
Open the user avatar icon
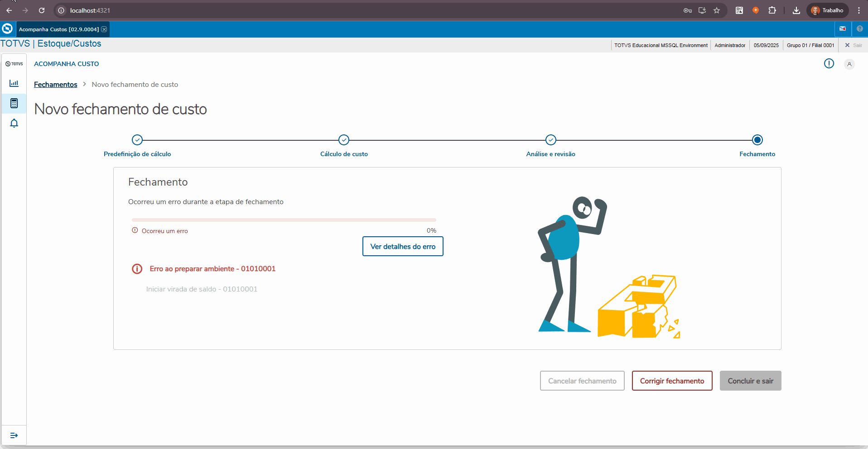tap(849, 64)
